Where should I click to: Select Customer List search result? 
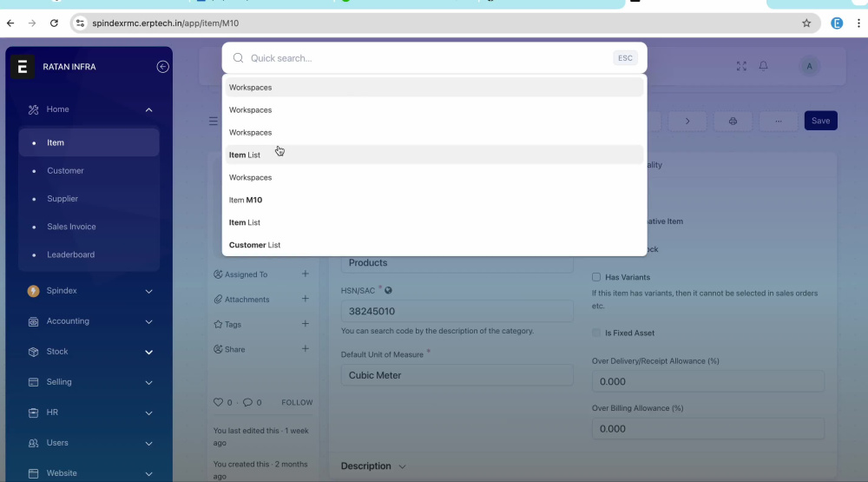pyautogui.click(x=434, y=245)
